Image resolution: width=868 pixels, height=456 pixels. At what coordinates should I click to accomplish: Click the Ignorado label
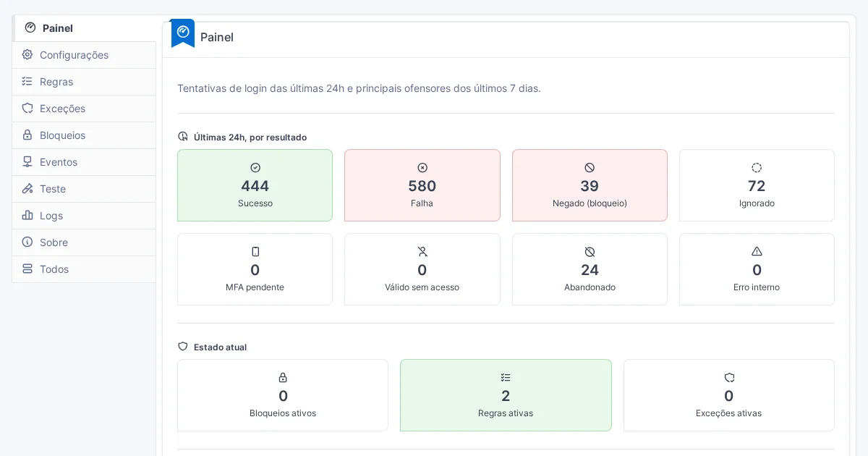coord(757,203)
